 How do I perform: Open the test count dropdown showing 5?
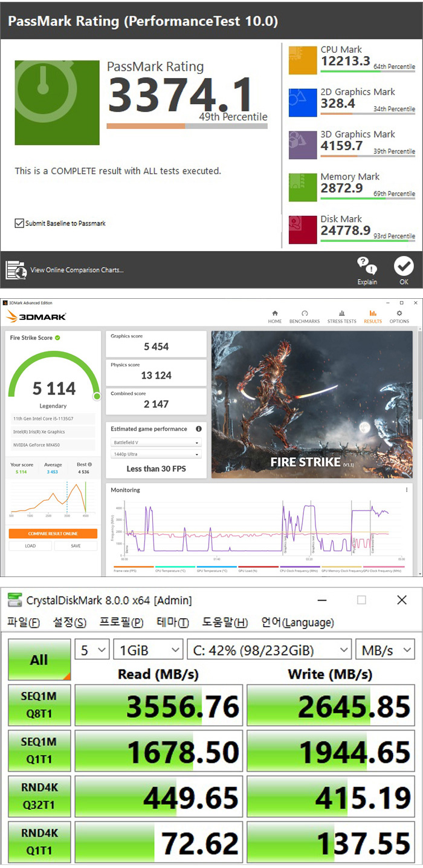pyautogui.click(x=92, y=650)
